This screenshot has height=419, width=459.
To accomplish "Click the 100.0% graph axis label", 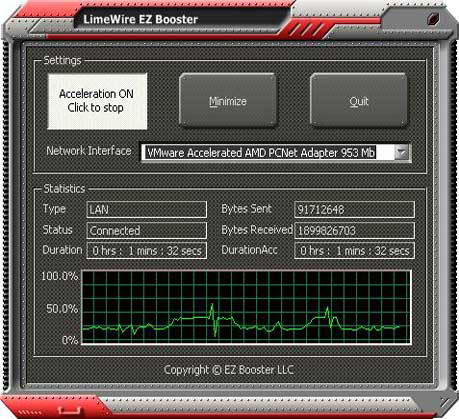I will click(60, 276).
